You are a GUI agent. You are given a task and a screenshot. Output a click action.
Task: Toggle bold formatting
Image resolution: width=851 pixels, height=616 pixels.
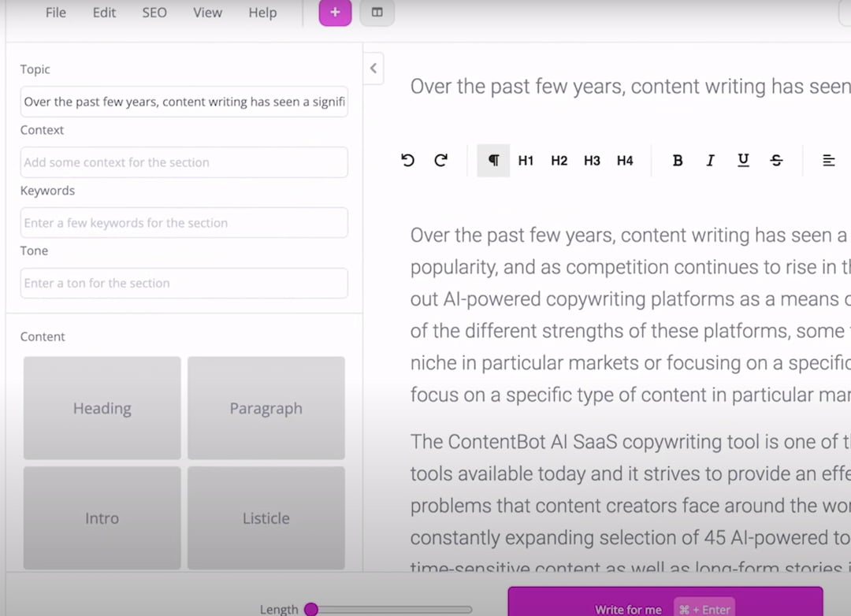click(678, 161)
